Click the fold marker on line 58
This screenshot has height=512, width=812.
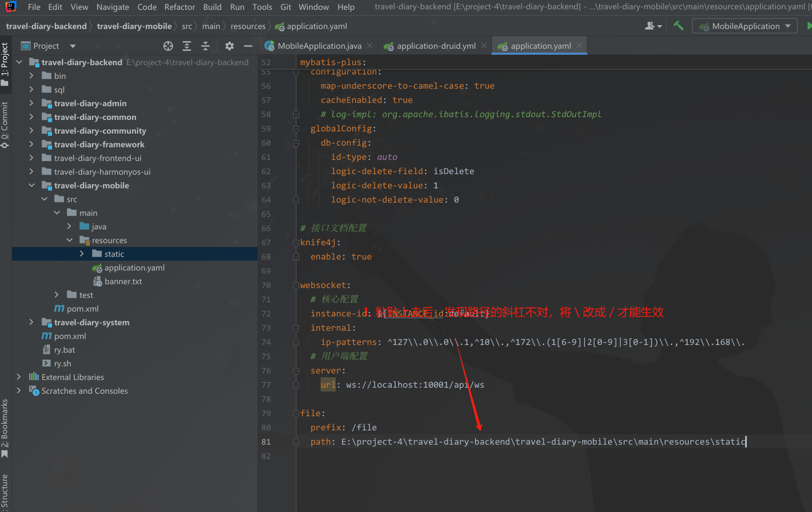click(296, 114)
